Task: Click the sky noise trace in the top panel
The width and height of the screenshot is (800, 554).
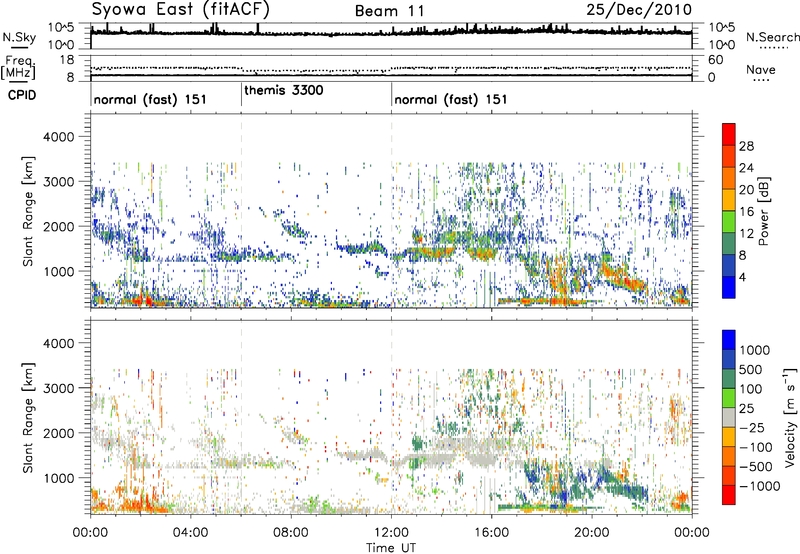Action: coord(391,33)
